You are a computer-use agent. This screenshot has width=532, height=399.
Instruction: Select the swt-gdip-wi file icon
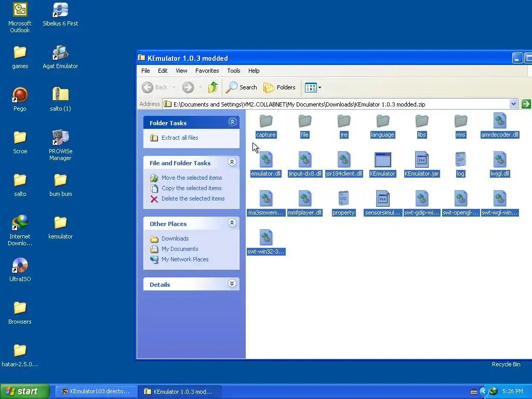422,198
